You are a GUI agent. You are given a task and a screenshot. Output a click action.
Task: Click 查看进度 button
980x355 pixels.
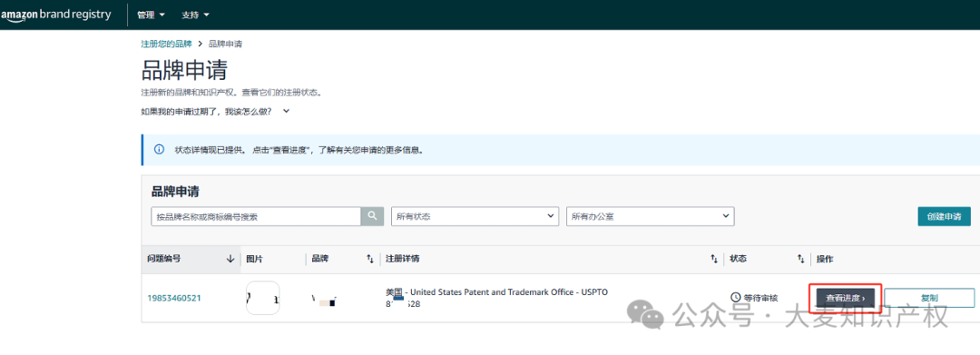(846, 299)
